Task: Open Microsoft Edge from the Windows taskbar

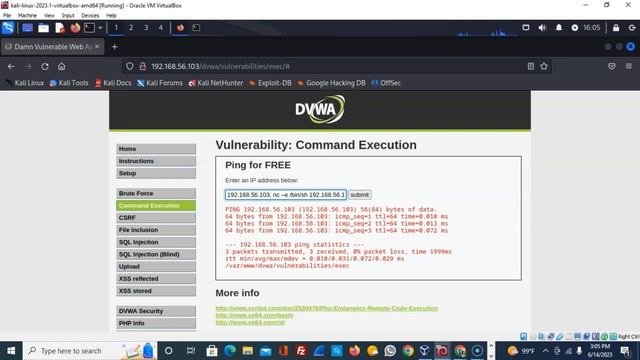Action: coord(230,351)
